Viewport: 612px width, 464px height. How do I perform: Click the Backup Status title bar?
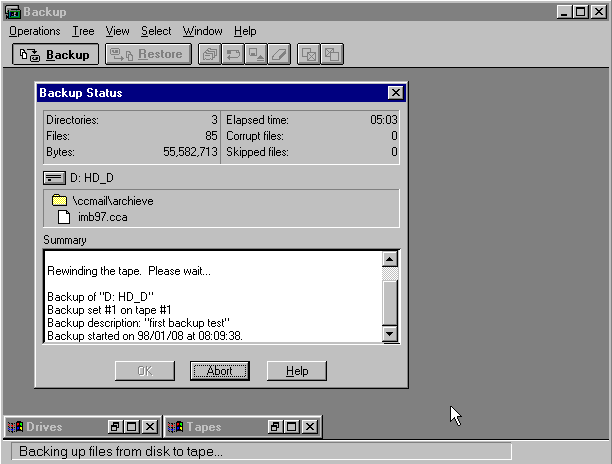click(221, 93)
